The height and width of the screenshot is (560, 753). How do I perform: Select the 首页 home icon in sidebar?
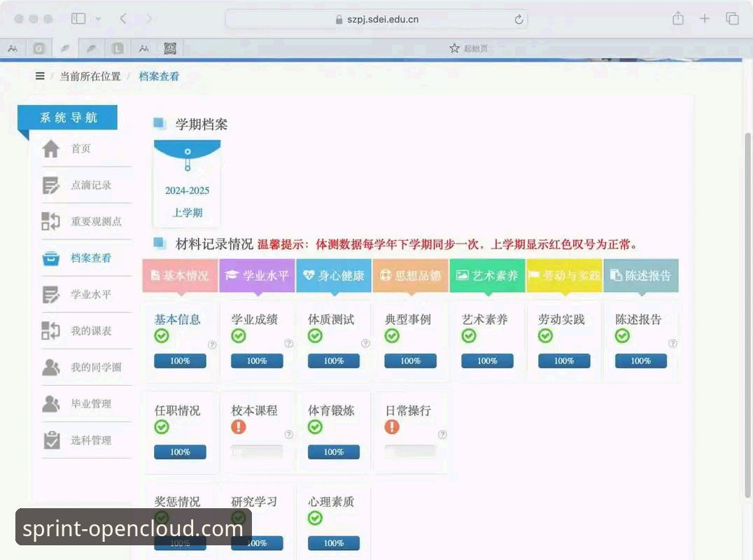[x=52, y=148]
